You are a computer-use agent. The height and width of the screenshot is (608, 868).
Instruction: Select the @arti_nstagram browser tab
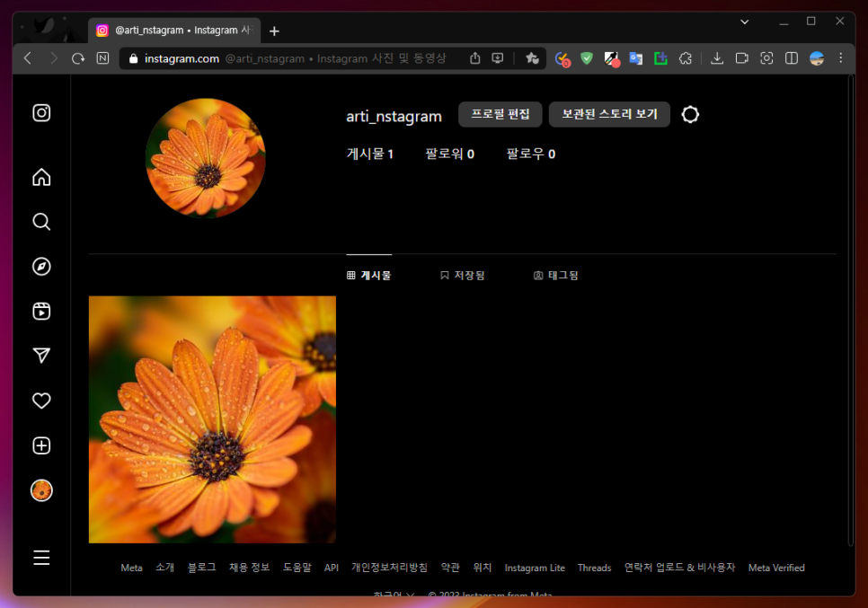coord(174,31)
